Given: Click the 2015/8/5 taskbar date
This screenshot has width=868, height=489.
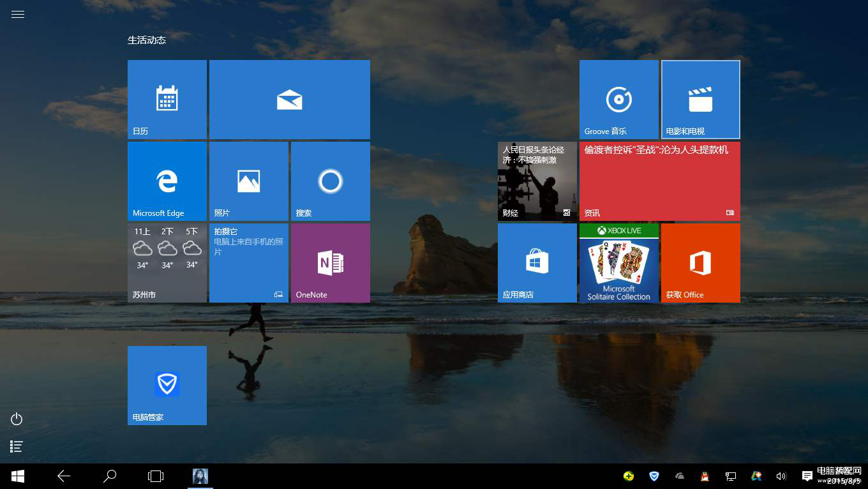Looking at the screenshot, I should (x=843, y=481).
